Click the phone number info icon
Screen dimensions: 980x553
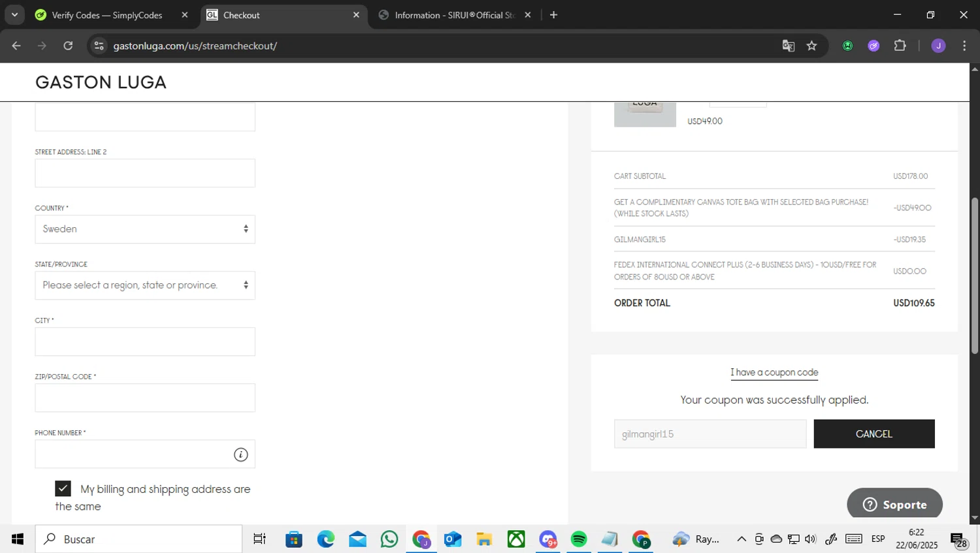pyautogui.click(x=241, y=454)
